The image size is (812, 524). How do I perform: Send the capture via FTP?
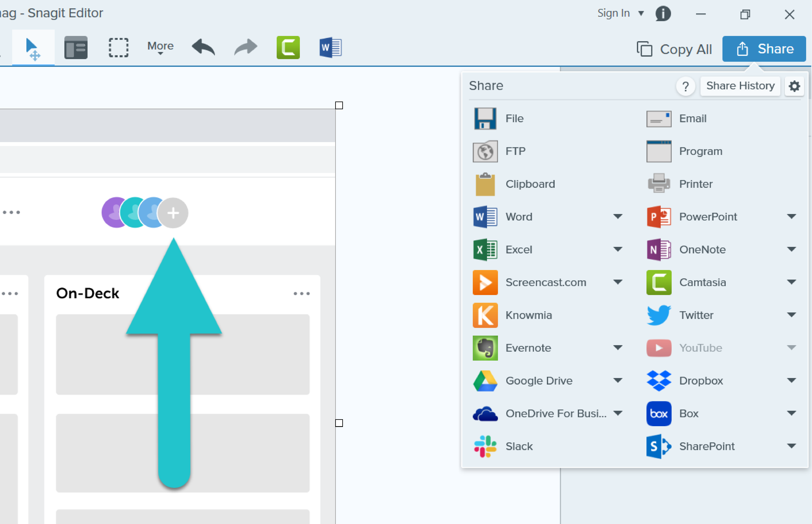click(x=515, y=151)
